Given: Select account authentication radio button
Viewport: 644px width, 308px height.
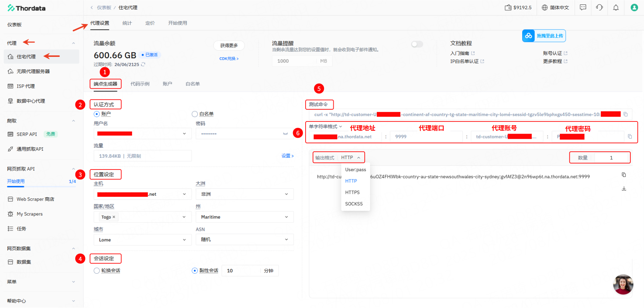Looking at the screenshot, I should tap(97, 114).
